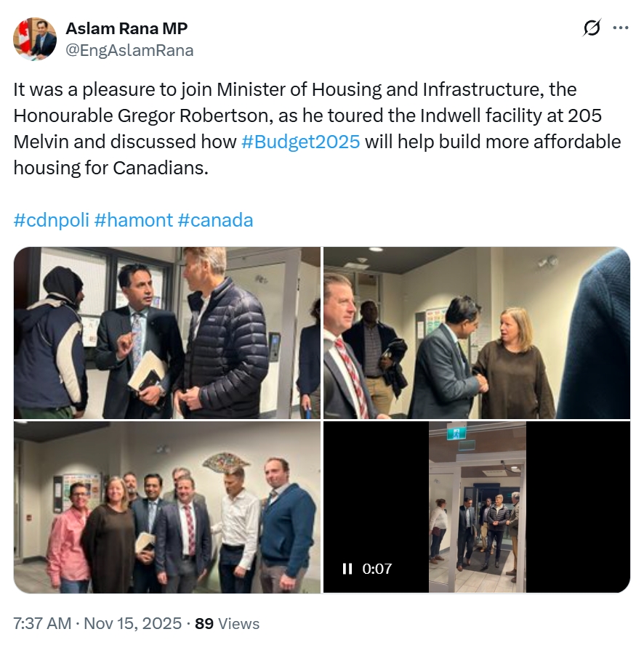644x645 pixels.
Task: Click the @EngAslamRana handle
Action: [x=129, y=50]
